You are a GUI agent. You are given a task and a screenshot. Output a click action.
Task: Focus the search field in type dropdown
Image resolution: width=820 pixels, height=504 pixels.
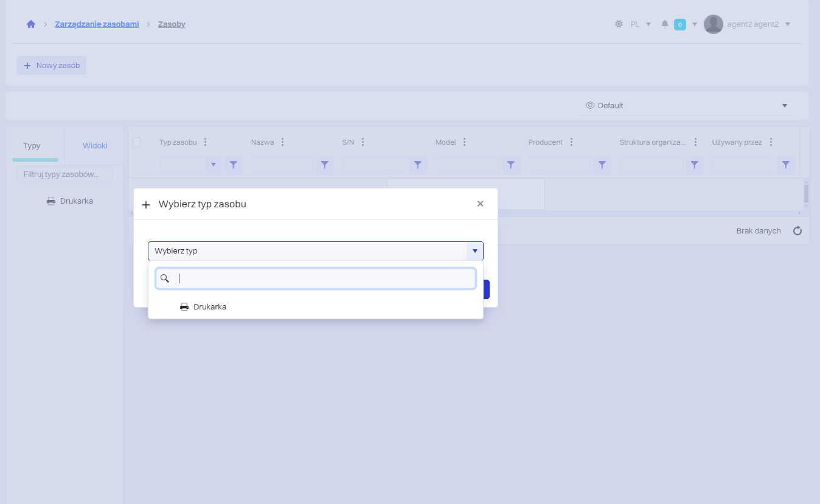pyautogui.click(x=322, y=278)
